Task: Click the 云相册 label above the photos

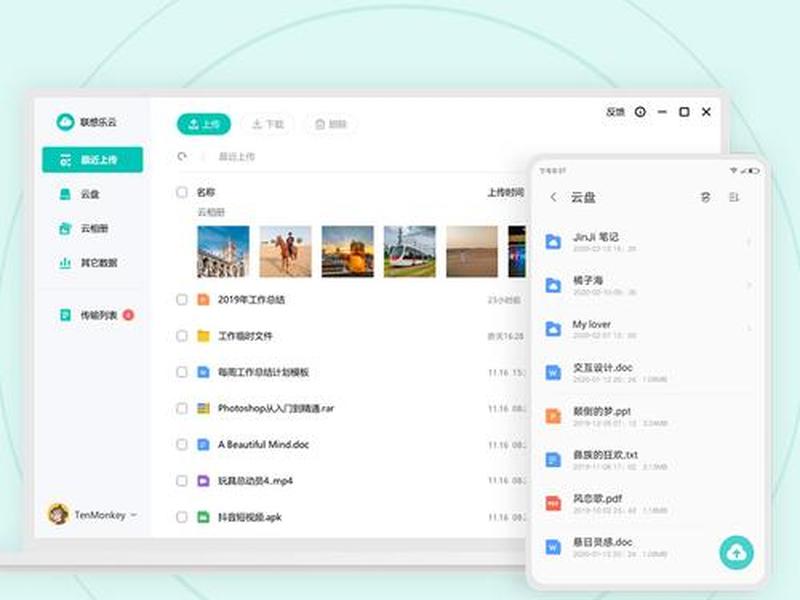Action: (x=211, y=212)
